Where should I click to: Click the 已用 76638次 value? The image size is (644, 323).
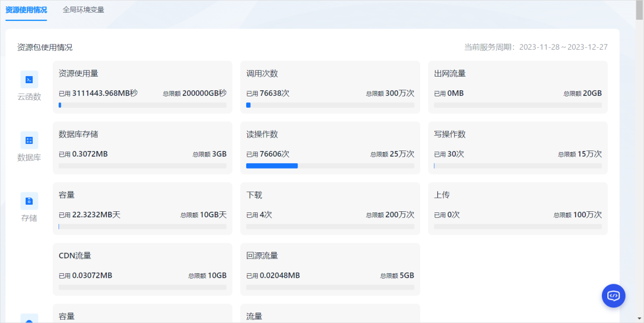(268, 93)
